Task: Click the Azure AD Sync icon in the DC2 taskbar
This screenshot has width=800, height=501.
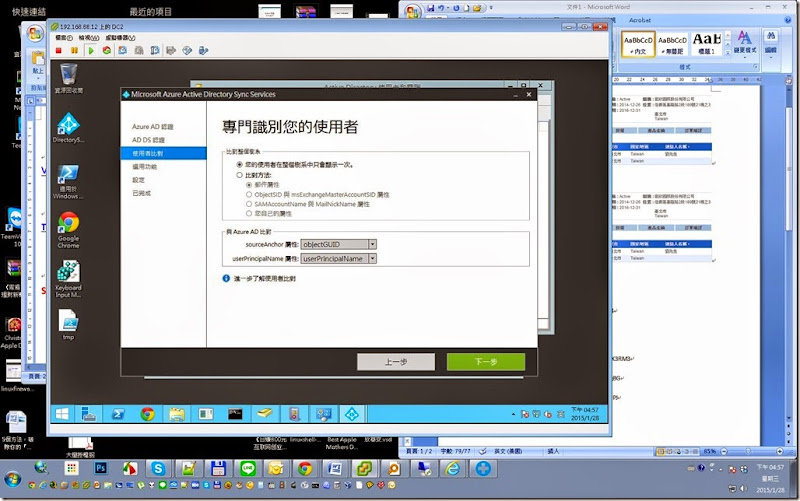Action: (x=352, y=414)
